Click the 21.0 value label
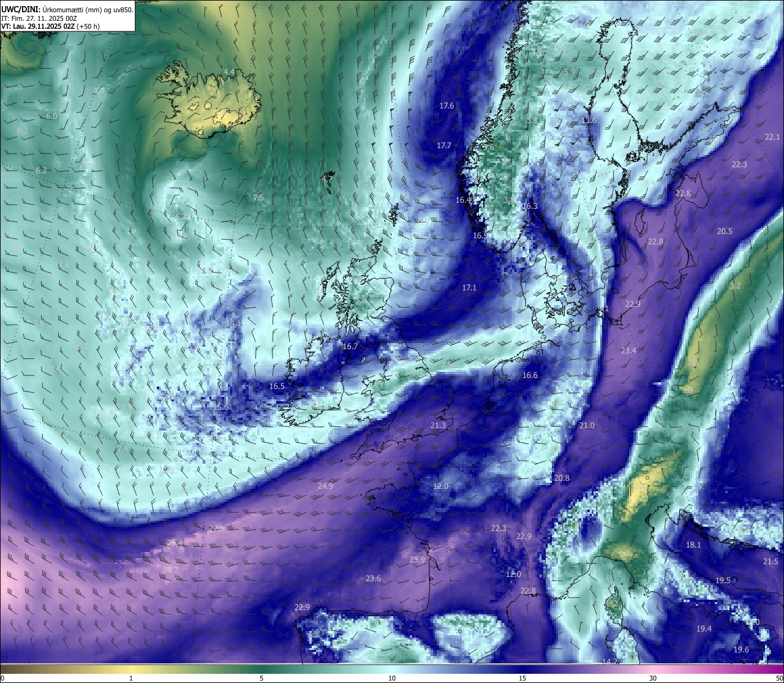This screenshot has height=683, width=784. (x=587, y=425)
